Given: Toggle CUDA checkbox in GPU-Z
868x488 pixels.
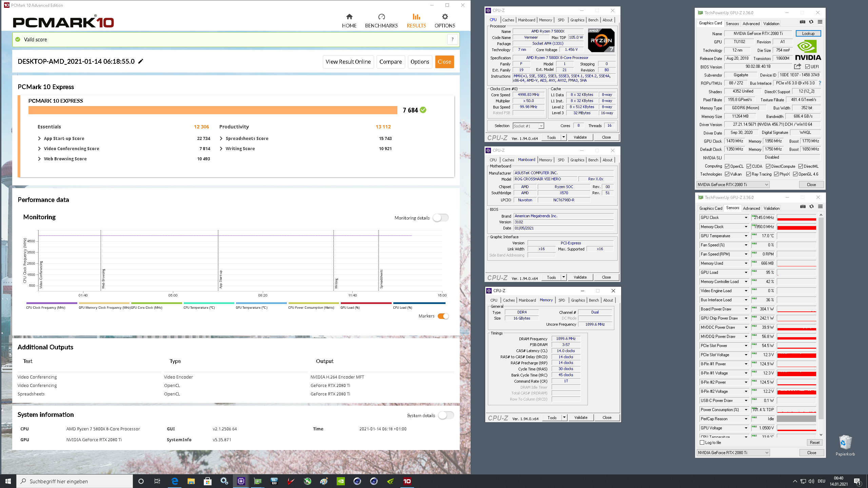Looking at the screenshot, I should click(x=749, y=166).
